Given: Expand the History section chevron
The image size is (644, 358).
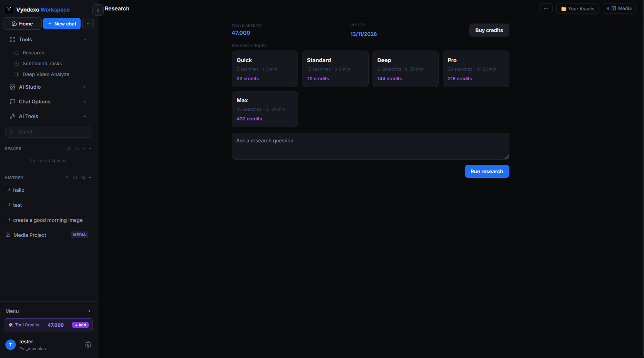Looking at the screenshot, I should pyautogui.click(x=90, y=178).
